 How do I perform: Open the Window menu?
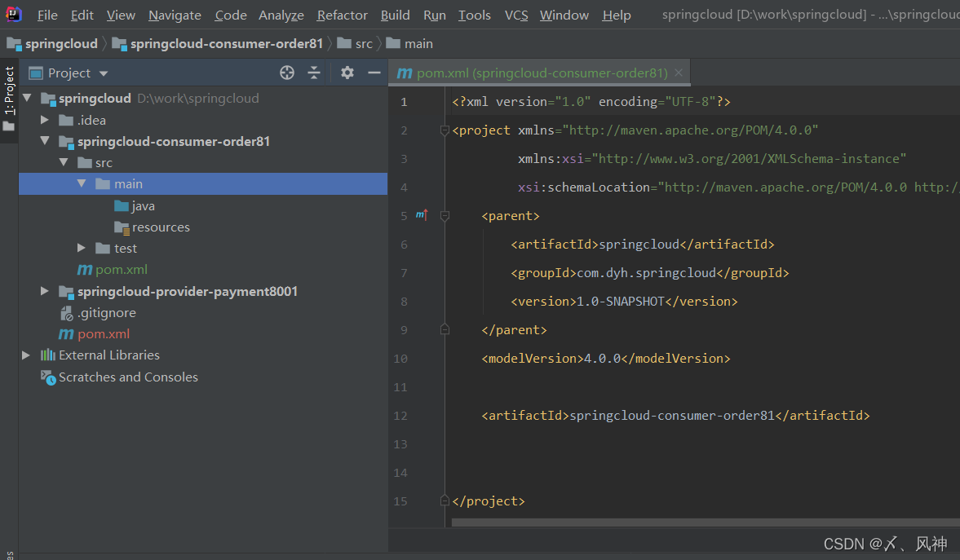[x=564, y=15]
